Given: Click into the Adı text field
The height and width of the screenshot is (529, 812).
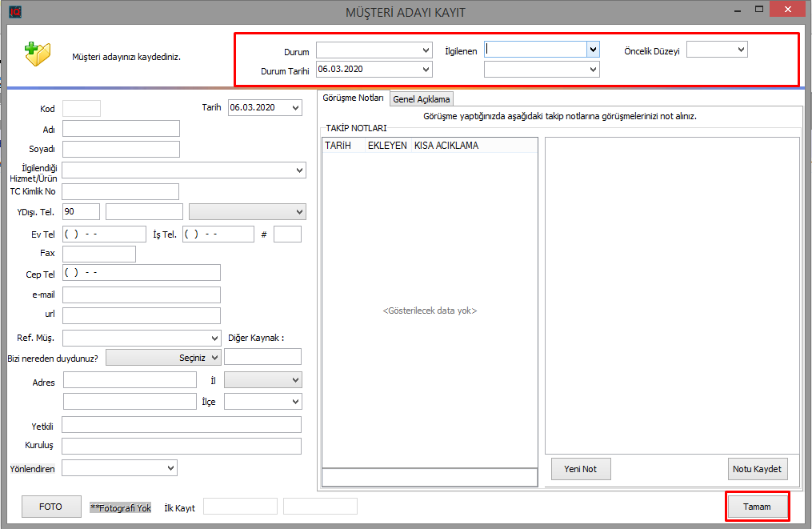Looking at the screenshot, I should [121, 129].
